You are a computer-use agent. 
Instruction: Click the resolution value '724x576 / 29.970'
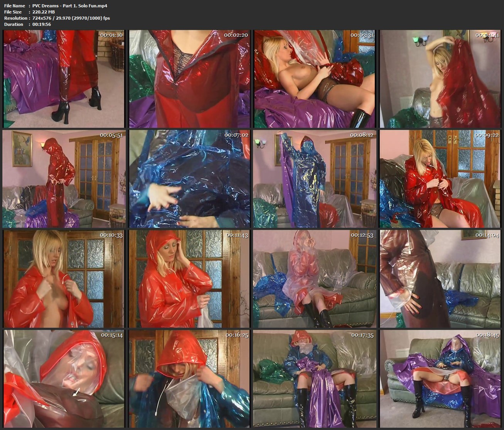click(52, 18)
